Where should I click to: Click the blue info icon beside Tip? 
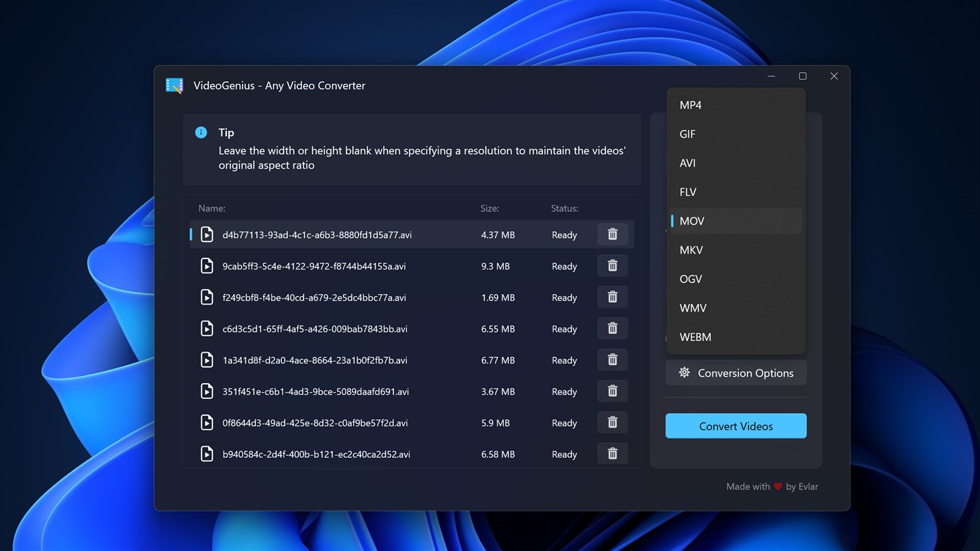(201, 132)
